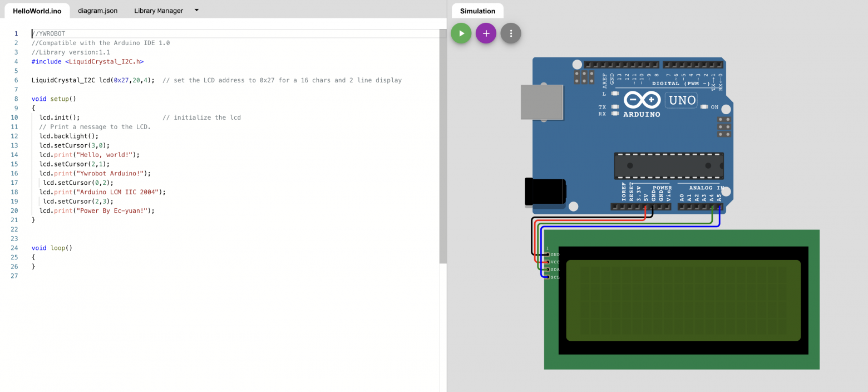Select the ATmega microcontroller chip on board
Viewport: 868px width, 392px height.
click(668, 166)
